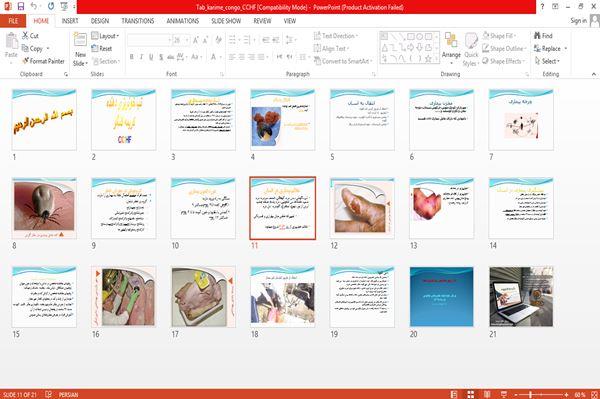Viewport: 600px width, 399px height.
Task: Open PowerPoint Help question mark
Action: [x=542, y=7]
